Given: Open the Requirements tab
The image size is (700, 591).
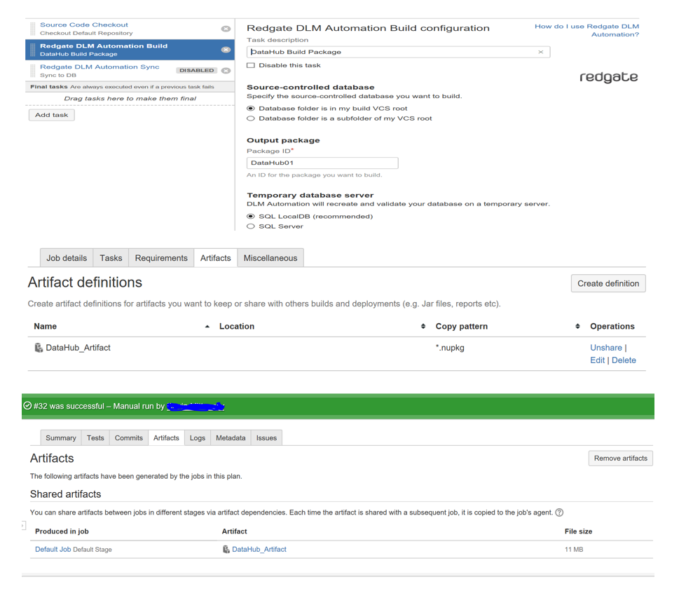Looking at the screenshot, I should [x=161, y=258].
